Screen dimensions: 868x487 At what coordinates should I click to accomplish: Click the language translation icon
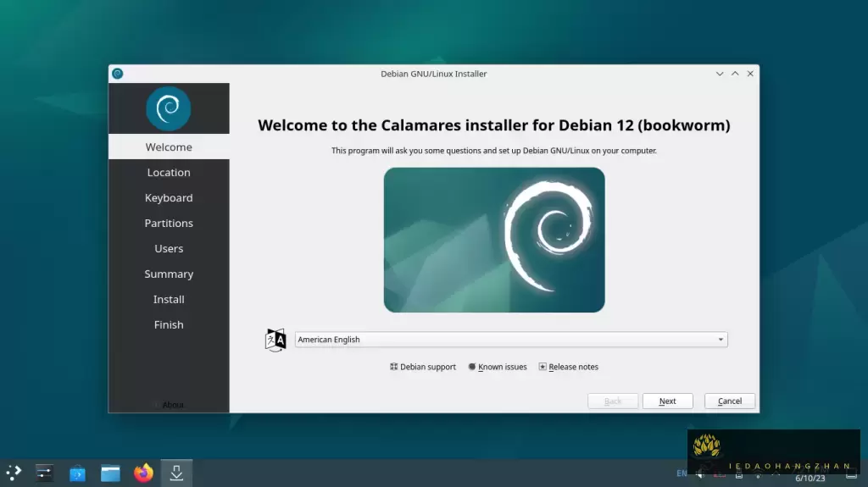275,340
